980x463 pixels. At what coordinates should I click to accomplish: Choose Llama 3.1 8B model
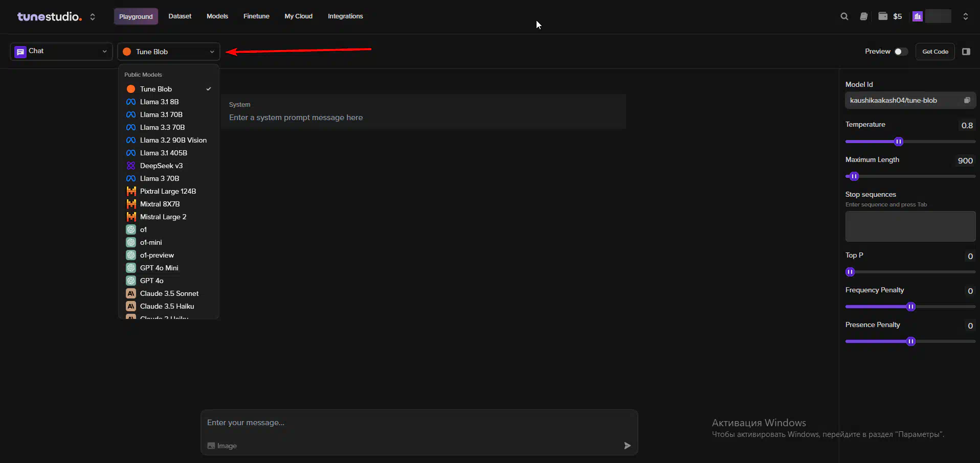click(x=169, y=102)
